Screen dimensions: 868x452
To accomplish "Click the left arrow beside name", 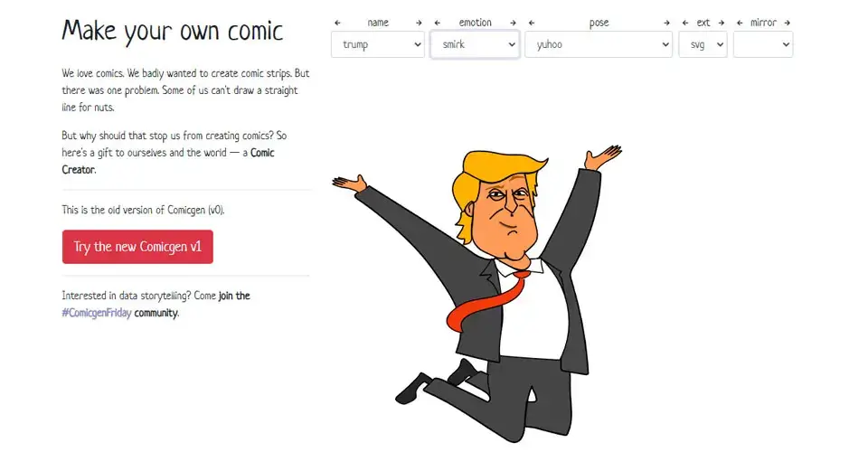I will (x=337, y=23).
